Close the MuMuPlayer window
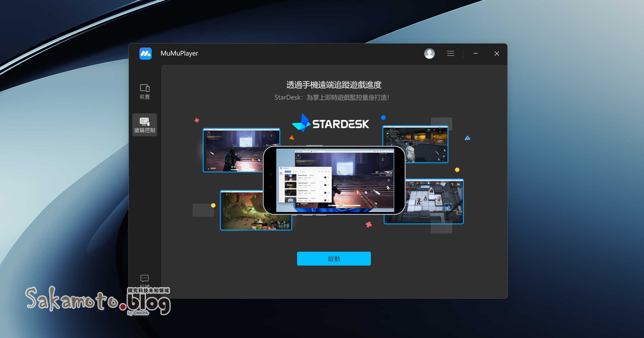This screenshot has width=644, height=338. tap(497, 54)
